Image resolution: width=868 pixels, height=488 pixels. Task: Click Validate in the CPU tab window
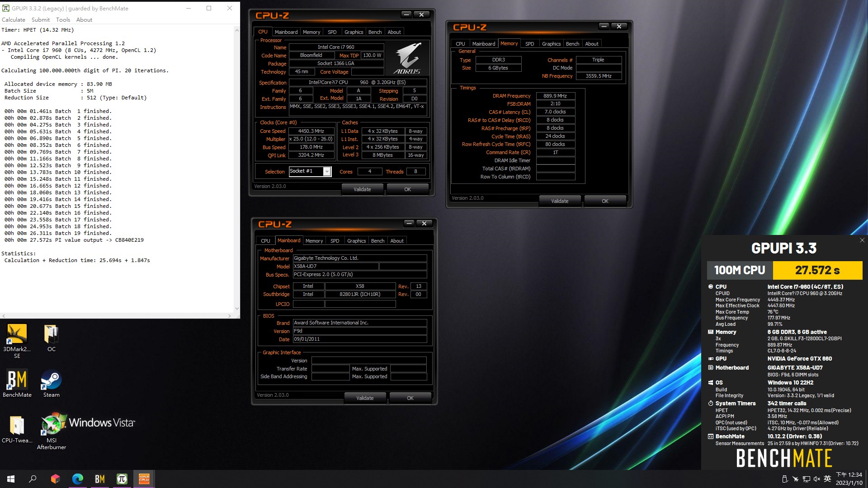pos(362,189)
